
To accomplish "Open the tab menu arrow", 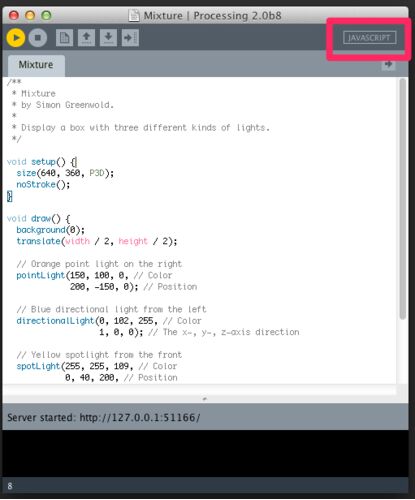I will (x=388, y=64).
